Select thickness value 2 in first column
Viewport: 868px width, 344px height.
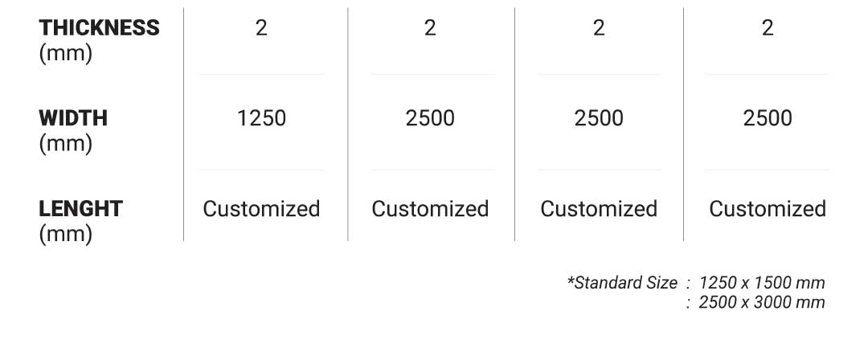pyautogui.click(x=261, y=27)
